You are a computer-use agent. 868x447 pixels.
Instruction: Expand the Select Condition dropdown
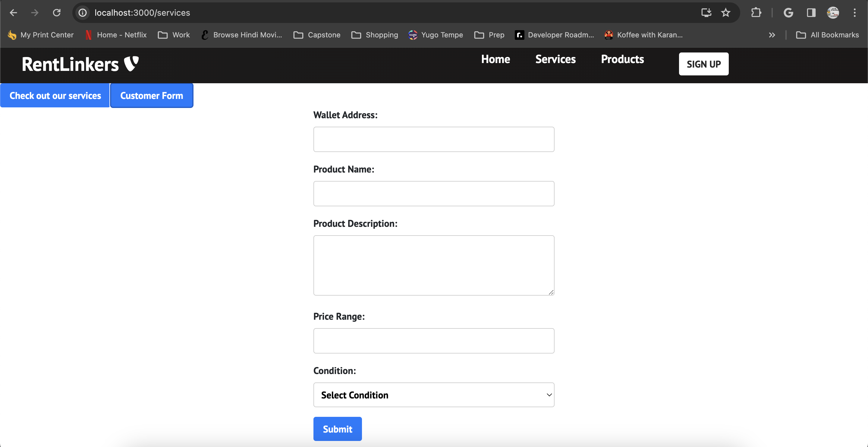[x=434, y=395]
